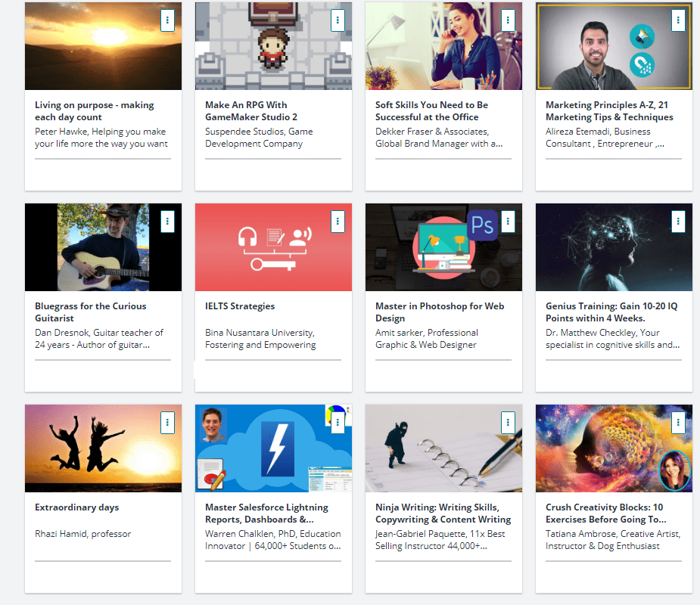Click kebab icon on Photoshop Web Design card
This screenshot has width=700, height=605.
coord(508,222)
